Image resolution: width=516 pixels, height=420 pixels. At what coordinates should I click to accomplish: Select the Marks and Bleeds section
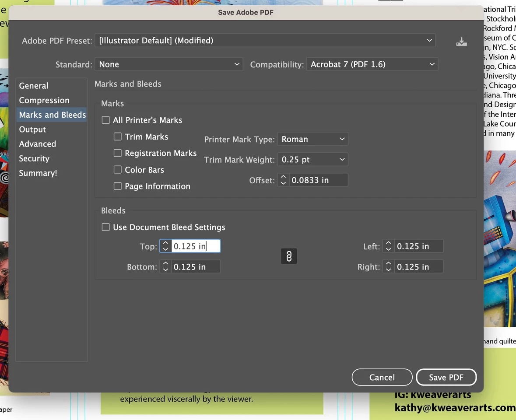pyautogui.click(x=52, y=115)
